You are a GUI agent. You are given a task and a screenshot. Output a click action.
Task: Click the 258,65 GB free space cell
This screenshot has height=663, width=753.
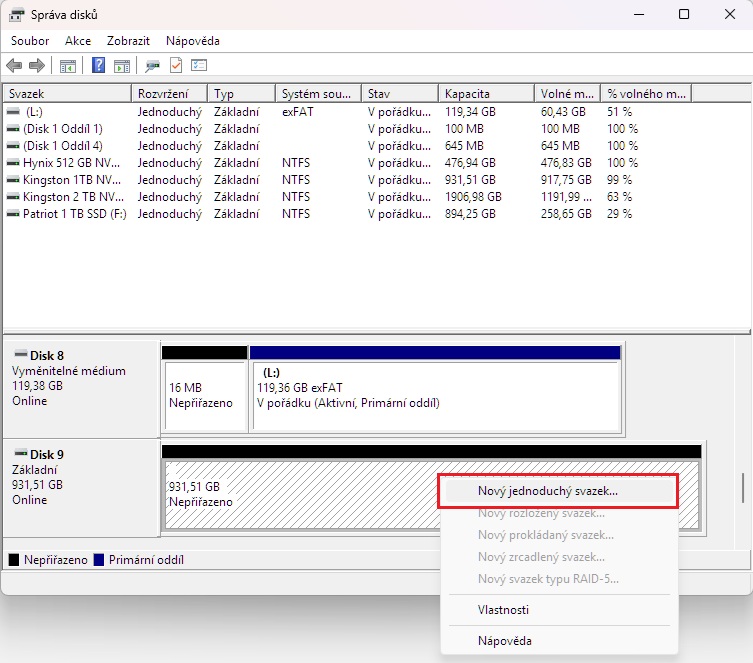[566, 214]
